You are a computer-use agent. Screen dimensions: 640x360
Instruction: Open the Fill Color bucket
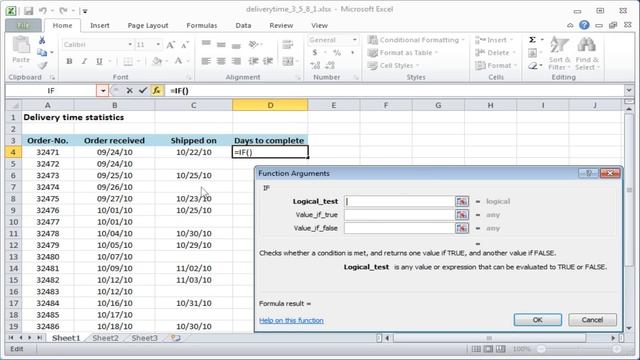pos(157,61)
